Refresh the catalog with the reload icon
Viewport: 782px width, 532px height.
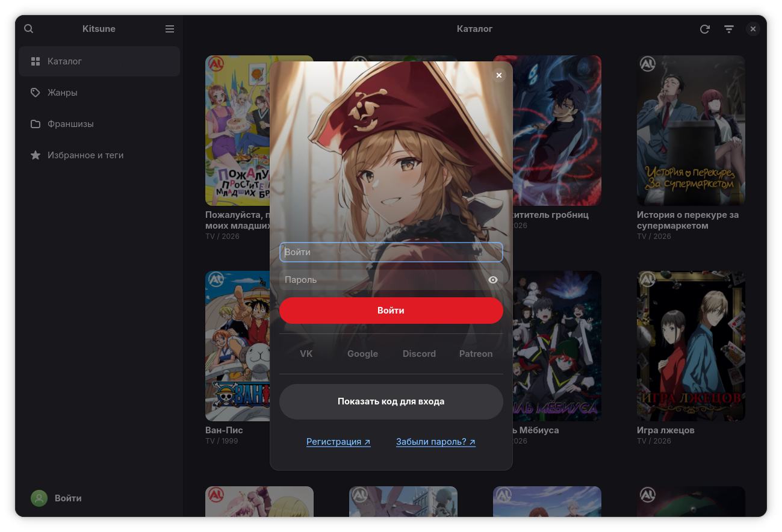point(704,29)
